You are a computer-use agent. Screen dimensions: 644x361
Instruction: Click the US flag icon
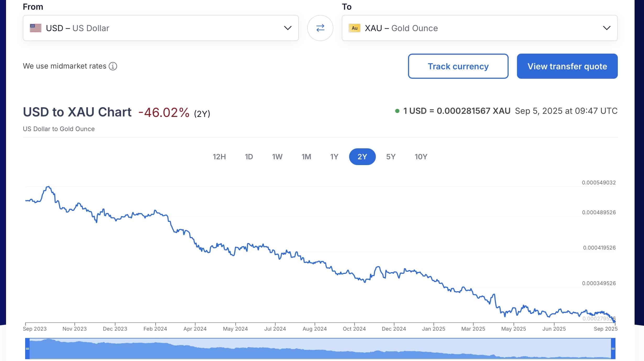pyautogui.click(x=36, y=28)
